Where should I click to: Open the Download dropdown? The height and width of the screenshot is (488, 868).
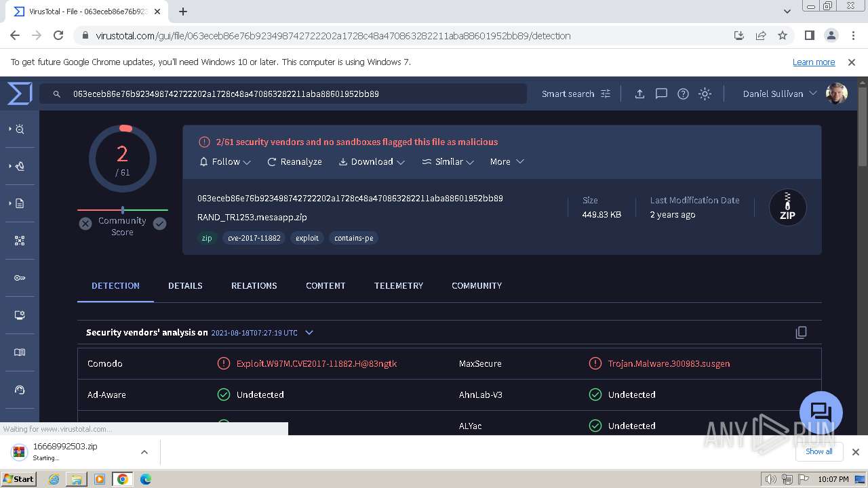pyautogui.click(x=372, y=162)
